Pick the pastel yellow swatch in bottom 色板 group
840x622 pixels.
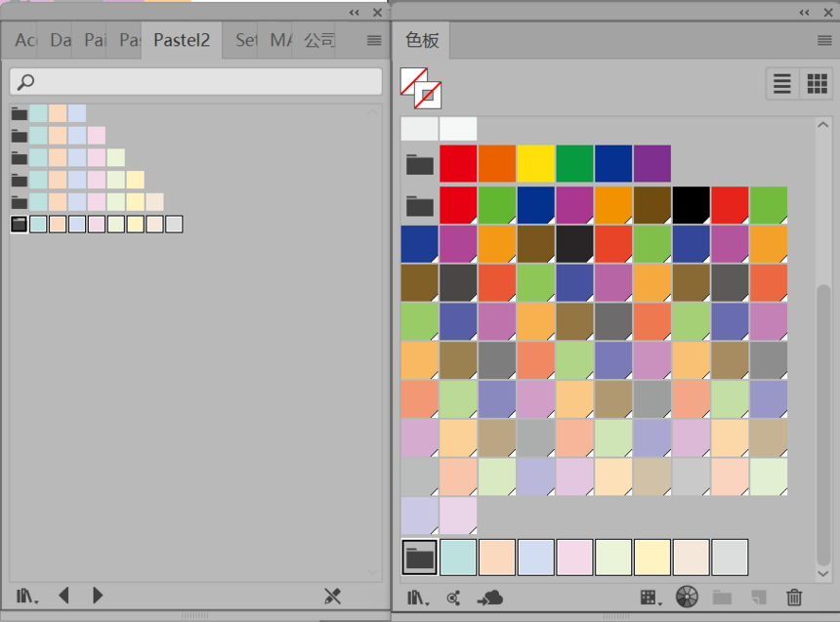click(651, 558)
